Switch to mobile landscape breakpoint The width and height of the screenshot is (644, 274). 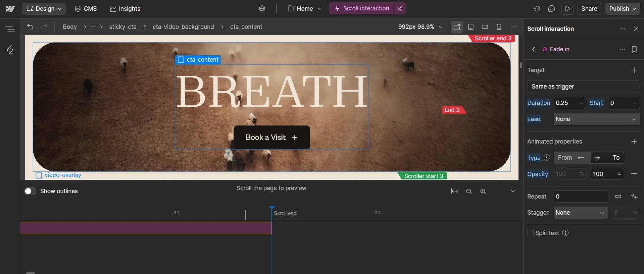tap(485, 27)
